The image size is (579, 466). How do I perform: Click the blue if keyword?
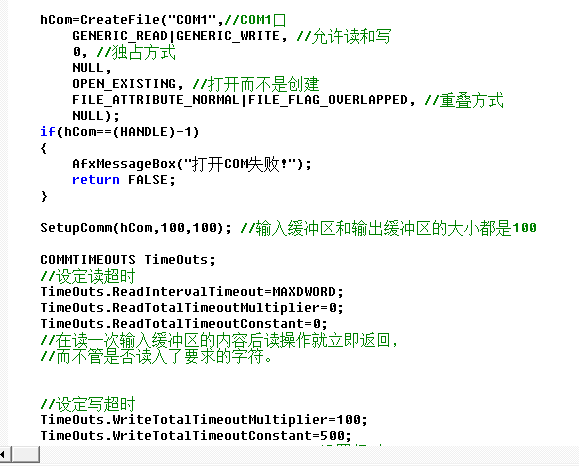(48, 132)
